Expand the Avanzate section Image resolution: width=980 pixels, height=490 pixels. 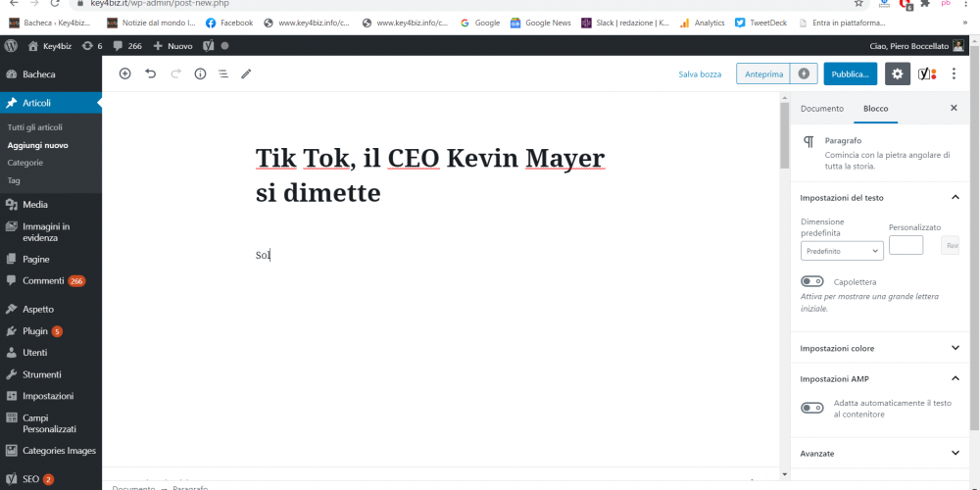point(879,453)
